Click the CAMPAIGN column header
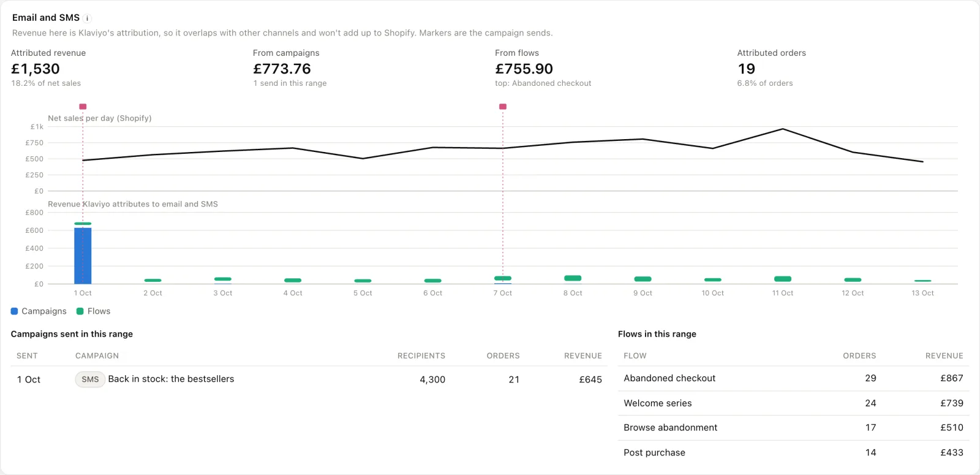 pyautogui.click(x=97, y=355)
